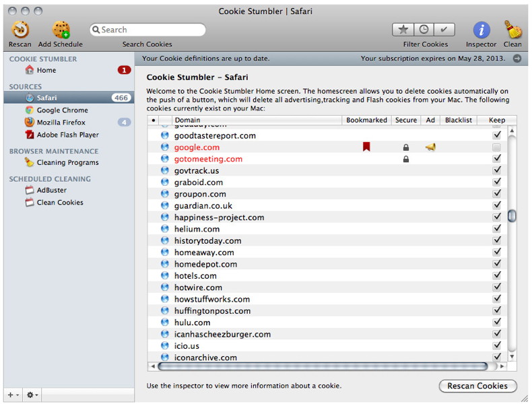Open Add Schedule cookie icon
Screen dimensions: 532x406
tap(61, 30)
